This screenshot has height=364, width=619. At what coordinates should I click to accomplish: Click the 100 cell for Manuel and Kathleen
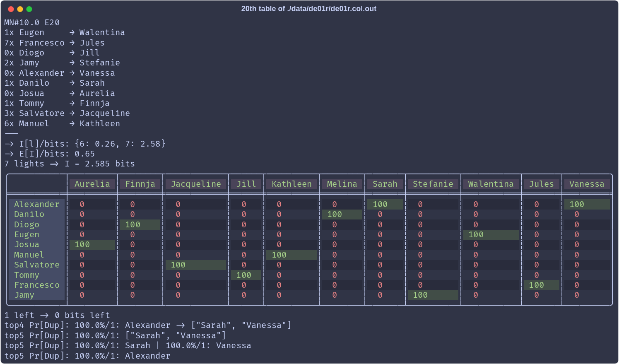click(x=292, y=255)
